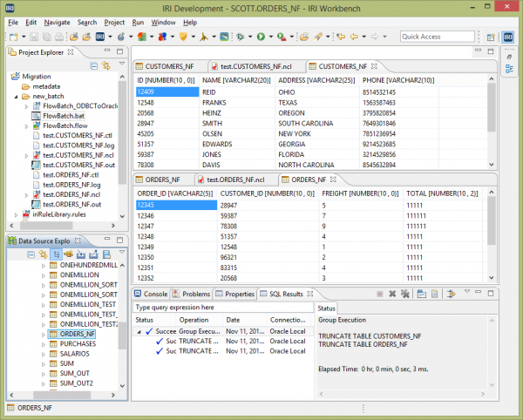Open the Back history dropdown arrow
The width and height of the screenshot is (523, 420).
(363, 37)
